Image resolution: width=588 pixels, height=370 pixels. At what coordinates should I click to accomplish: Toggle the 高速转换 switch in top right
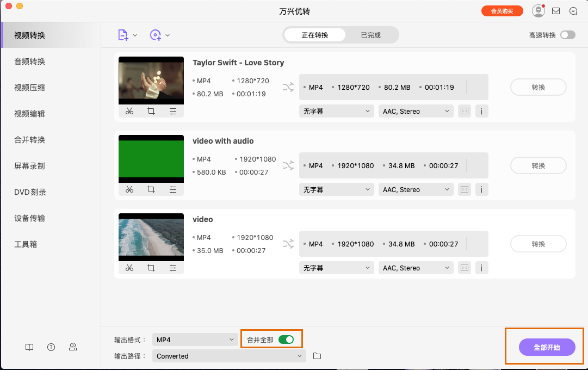568,34
